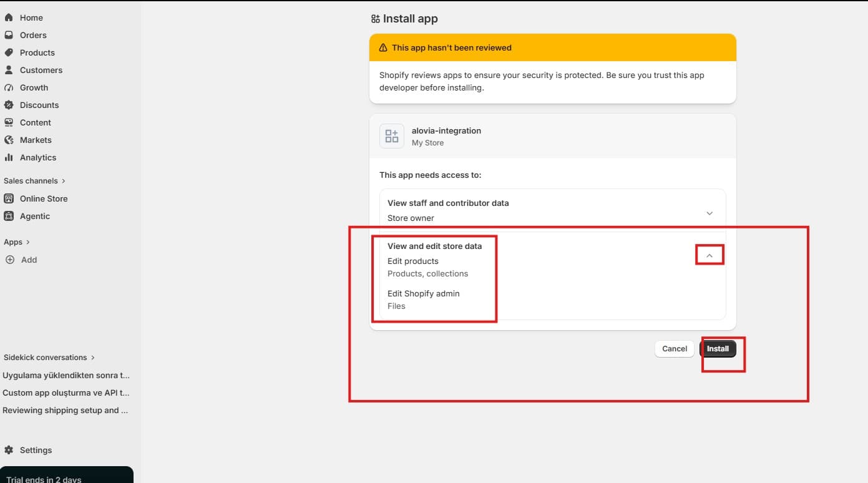Collapse View and edit store data section
Image resolution: width=868 pixels, height=483 pixels.
point(710,255)
